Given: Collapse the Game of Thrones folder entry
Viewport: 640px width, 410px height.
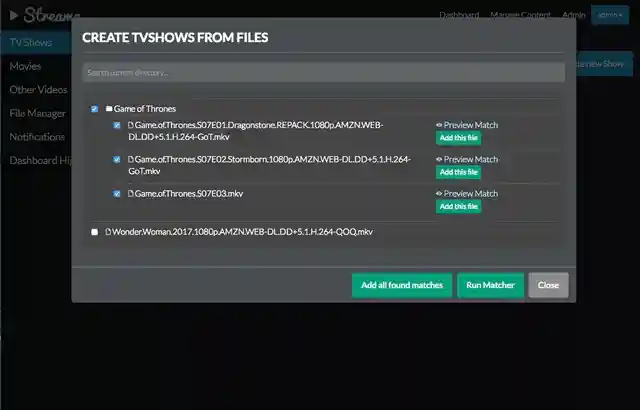Looking at the screenshot, I should pos(145,109).
